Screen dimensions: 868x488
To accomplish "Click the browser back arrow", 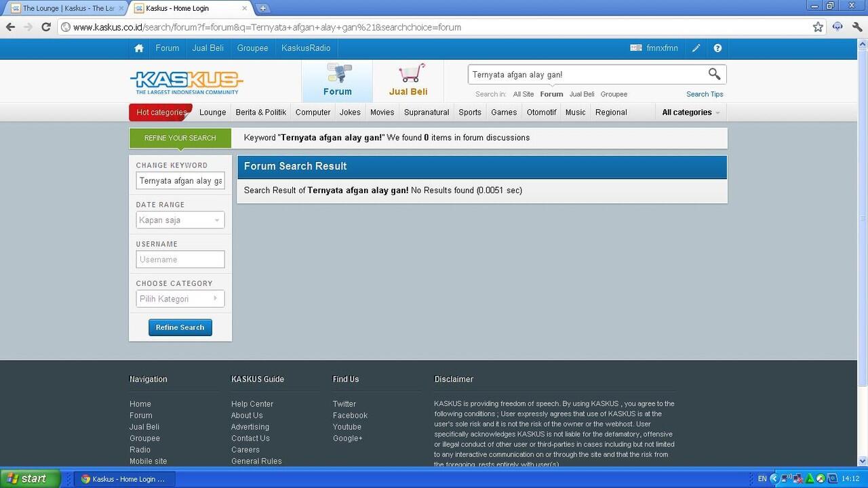I will [x=10, y=27].
